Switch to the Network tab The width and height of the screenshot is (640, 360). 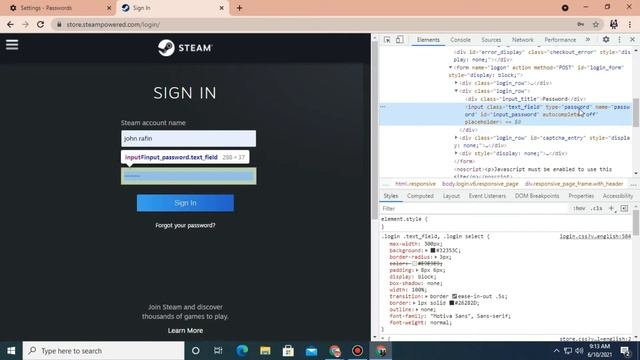pyautogui.click(x=522, y=40)
